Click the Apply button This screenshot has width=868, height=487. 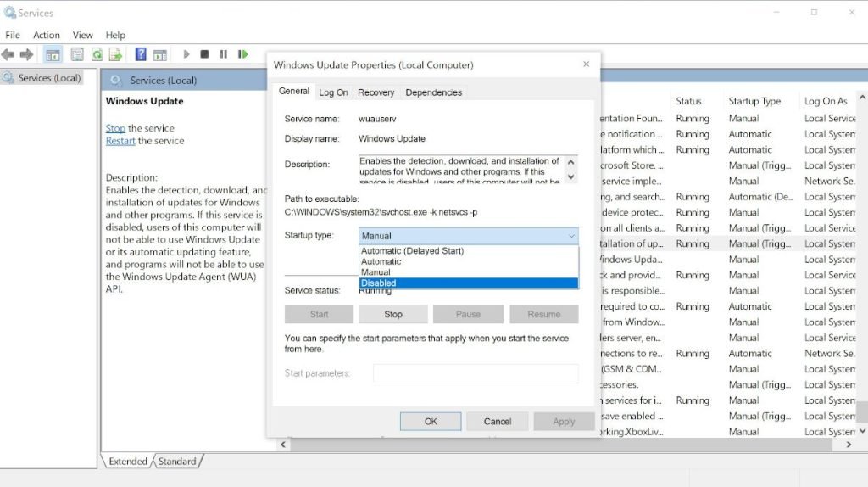click(564, 422)
